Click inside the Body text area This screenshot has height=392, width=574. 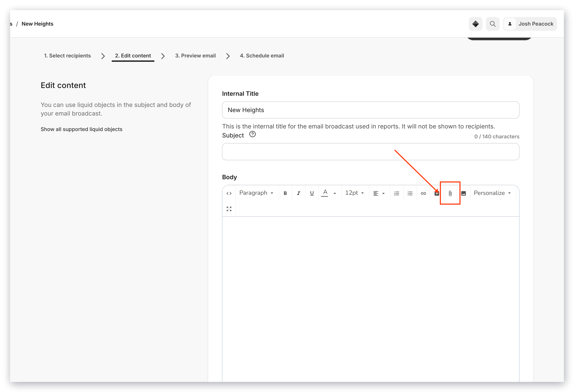click(x=371, y=299)
